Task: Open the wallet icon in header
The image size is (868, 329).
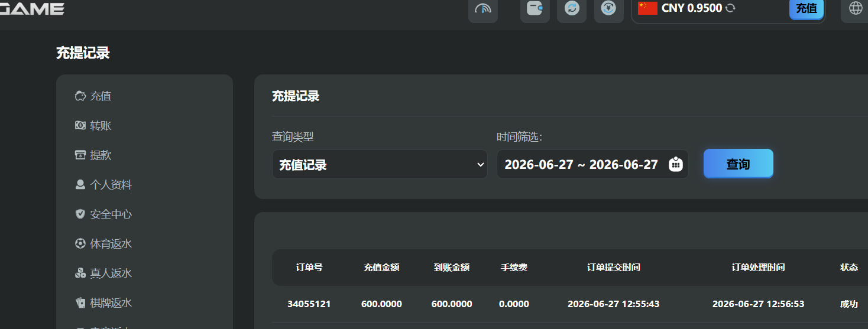Action: pyautogui.click(x=535, y=9)
